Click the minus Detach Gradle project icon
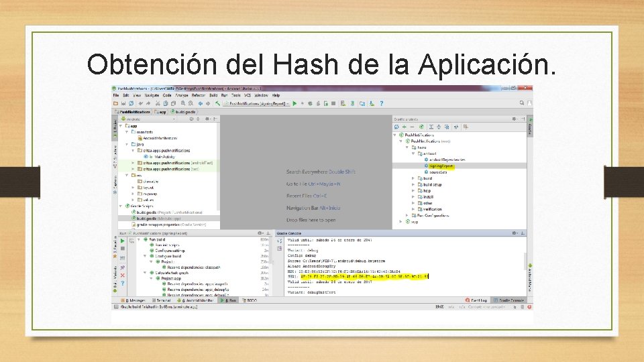The image size is (644, 362). [x=412, y=127]
